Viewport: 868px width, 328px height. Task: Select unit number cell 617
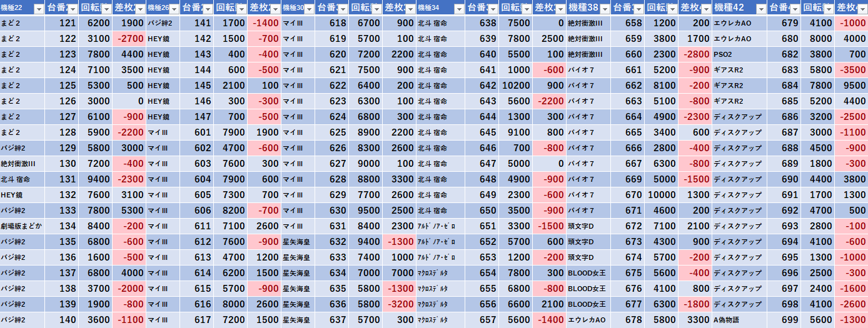(x=196, y=320)
